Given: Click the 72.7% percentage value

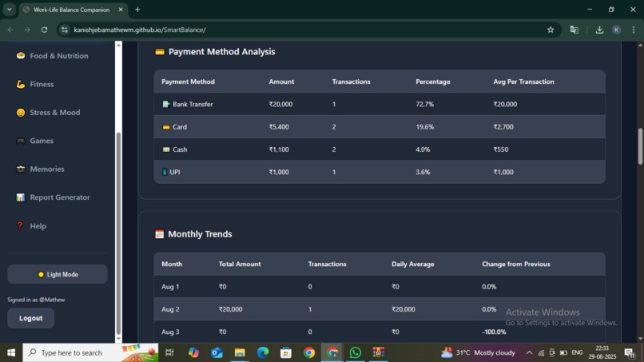Looking at the screenshot, I should coord(425,105).
